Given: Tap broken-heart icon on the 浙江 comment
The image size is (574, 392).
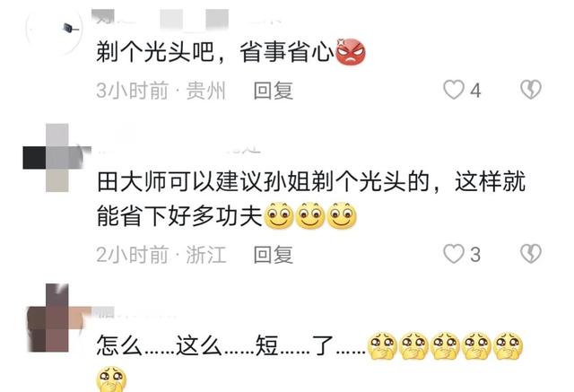Looking at the screenshot, I should click(530, 254).
